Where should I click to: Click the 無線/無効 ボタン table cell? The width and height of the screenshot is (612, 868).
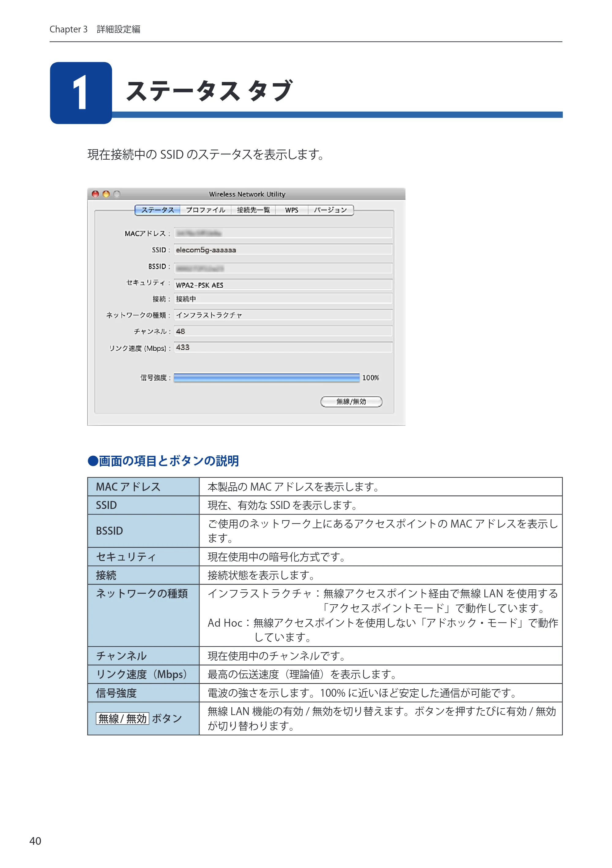pos(143,719)
